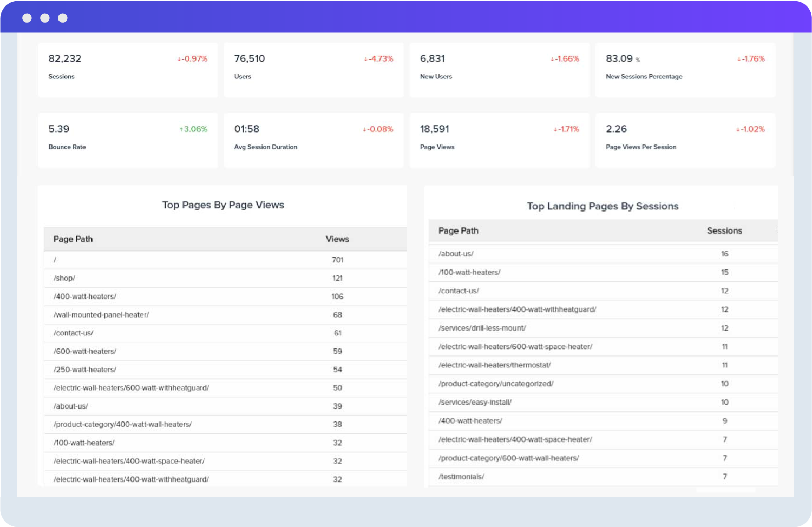812x527 pixels.
Task: Select the /600-watt-heaters/ row
Action: point(225,351)
